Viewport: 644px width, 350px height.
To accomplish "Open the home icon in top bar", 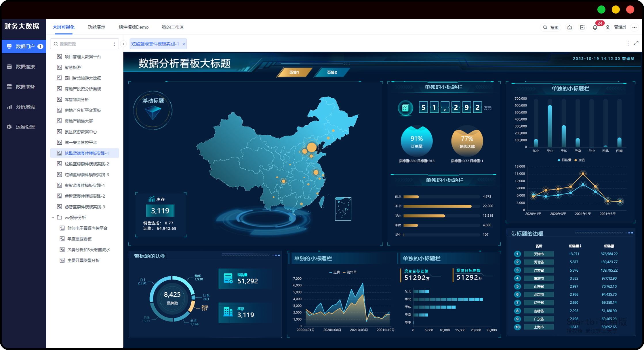I will pyautogui.click(x=569, y=28).
